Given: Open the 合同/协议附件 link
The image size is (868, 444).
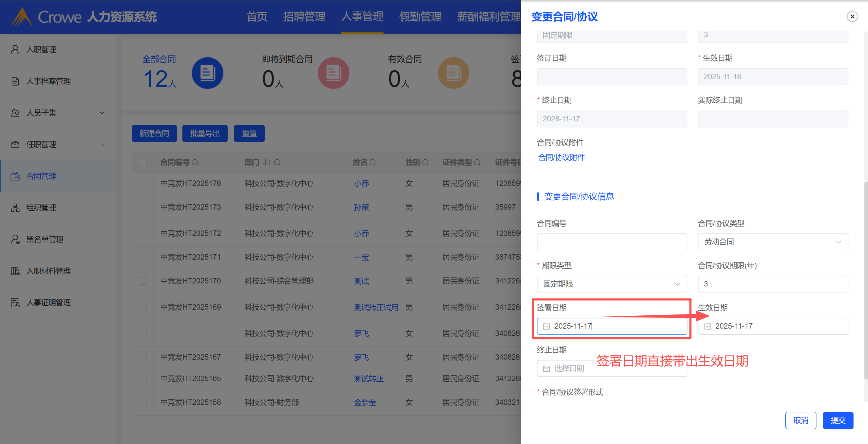Looking at the screenshot, I should [561, 157].
